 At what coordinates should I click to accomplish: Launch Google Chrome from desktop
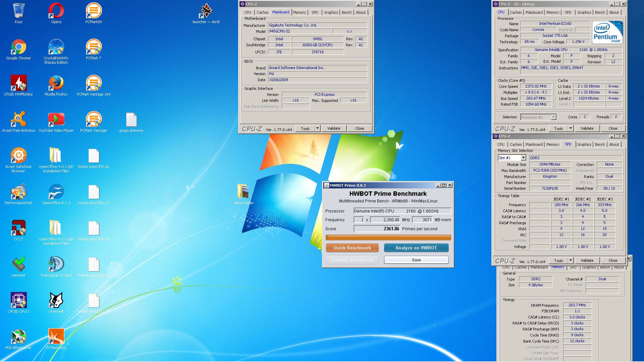[18, 50]
